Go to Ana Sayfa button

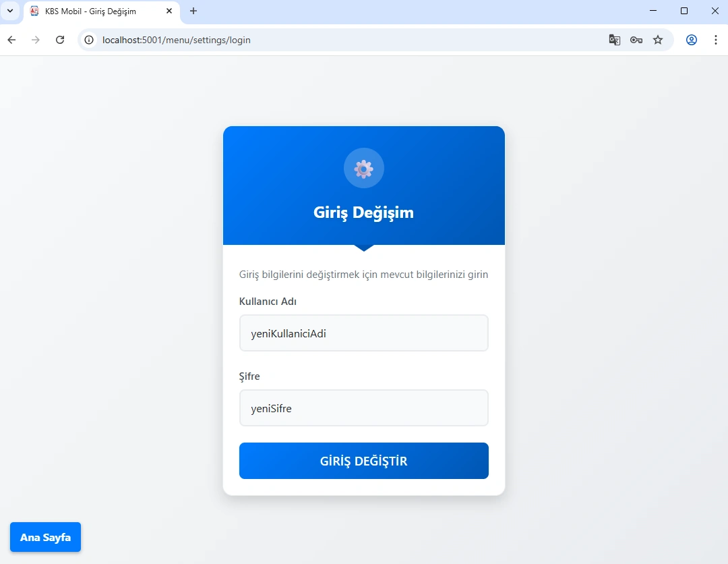[x=46, y=537]
